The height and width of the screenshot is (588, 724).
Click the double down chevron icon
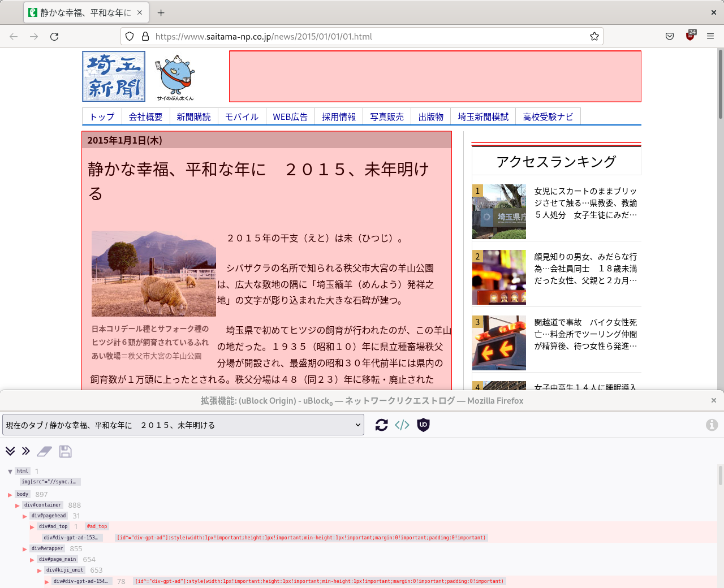(x=10, y=451)
